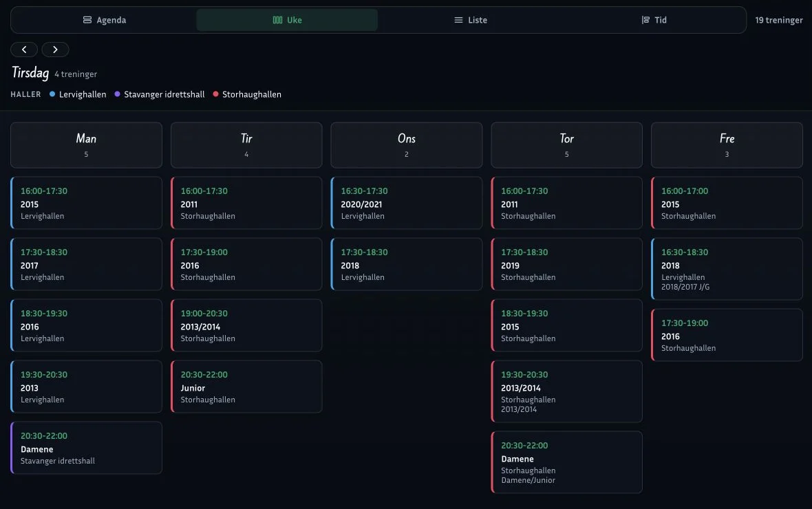
Task: Open Monday 16:00-17:30 2015 Lervighallen training
Action: tap(86, 203)
